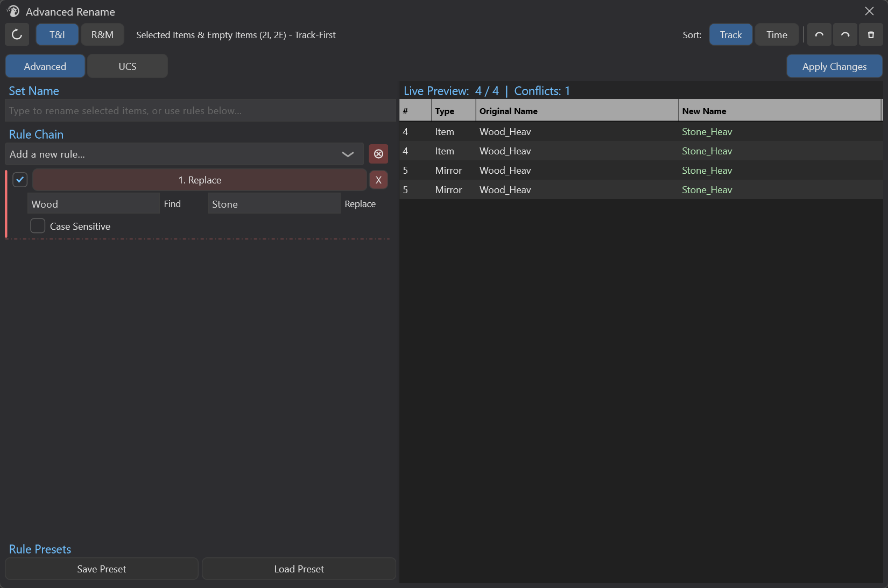Screen dimensions: 888x588
Task: Toggle the T&I mode button
Action: tap(57, 35)
